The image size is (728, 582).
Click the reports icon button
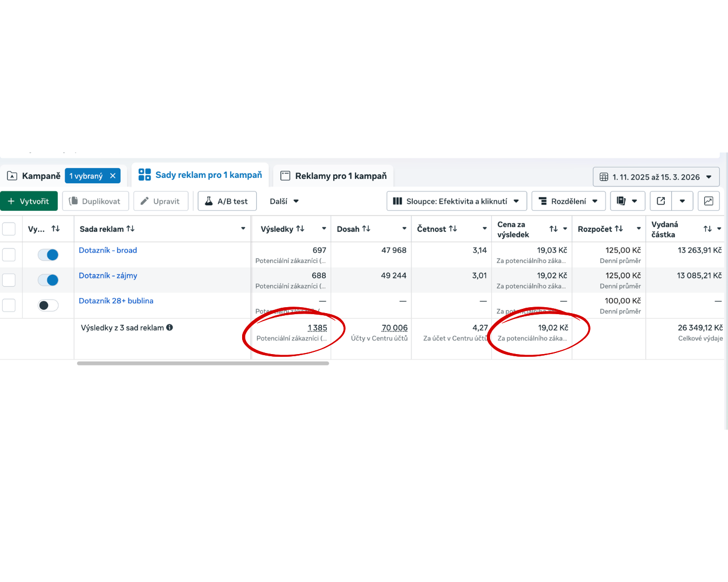coord(621,201)
